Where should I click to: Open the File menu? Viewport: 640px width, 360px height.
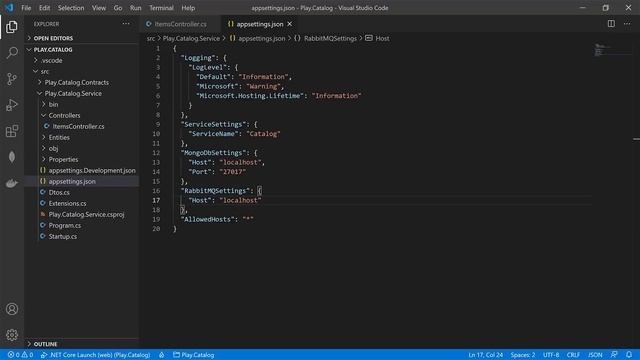[x=26, y=8]
